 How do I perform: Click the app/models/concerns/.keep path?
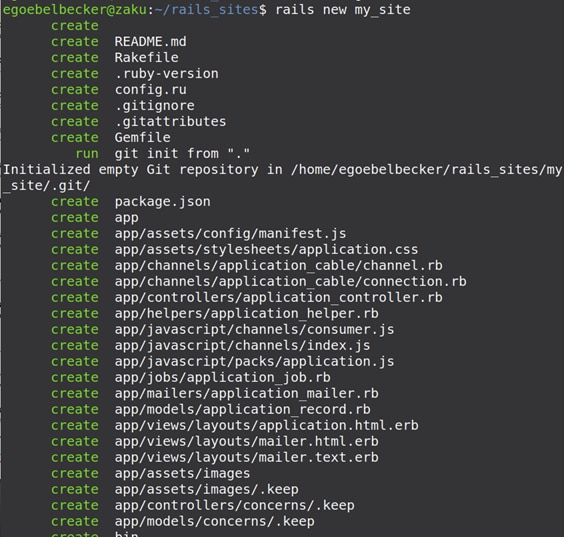pyautogui.click(x=214, y=522)
